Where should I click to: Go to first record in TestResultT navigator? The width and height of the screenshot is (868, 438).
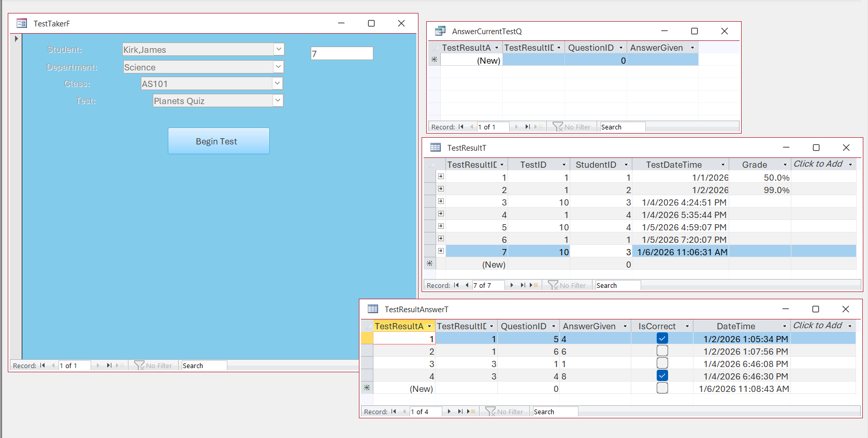coord(456,285)
